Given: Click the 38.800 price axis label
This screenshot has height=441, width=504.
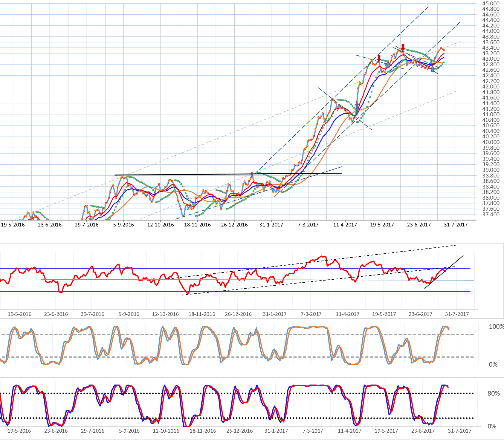Looking at the screenshot, I should (x=491, y=176).
